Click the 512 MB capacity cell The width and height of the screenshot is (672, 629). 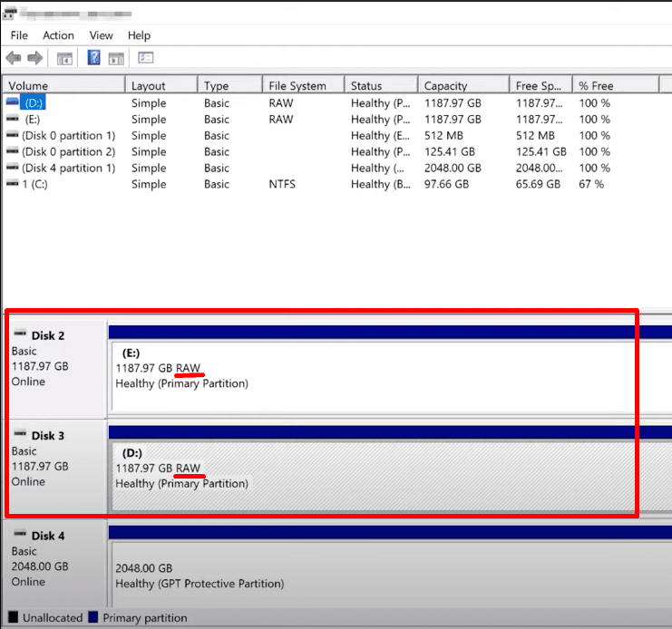[443, 135]
